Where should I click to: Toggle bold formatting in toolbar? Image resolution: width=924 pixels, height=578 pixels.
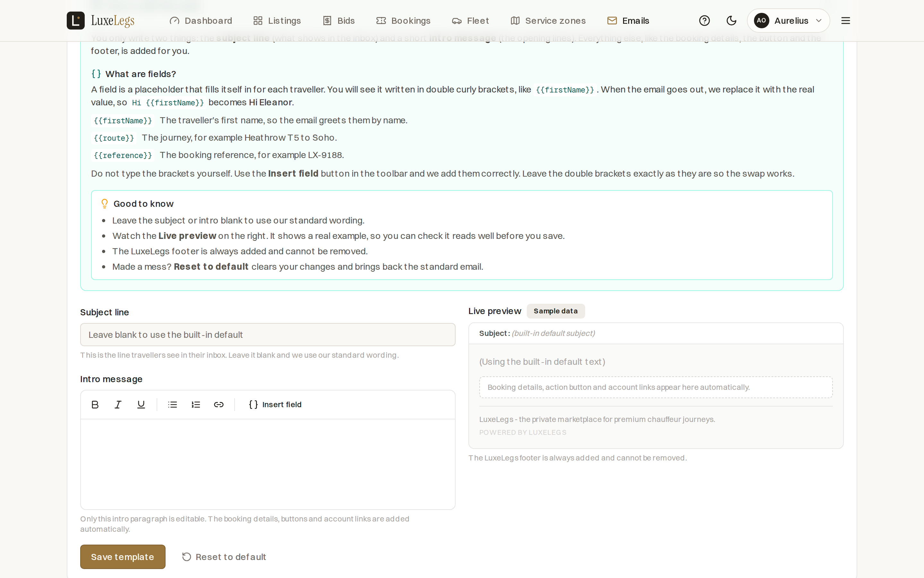click(95, 405)
